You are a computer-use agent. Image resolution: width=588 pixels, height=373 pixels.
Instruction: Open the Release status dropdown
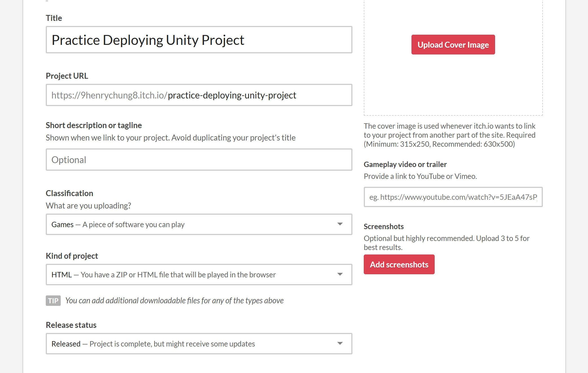pyautogui.click(x=199, y=344)
